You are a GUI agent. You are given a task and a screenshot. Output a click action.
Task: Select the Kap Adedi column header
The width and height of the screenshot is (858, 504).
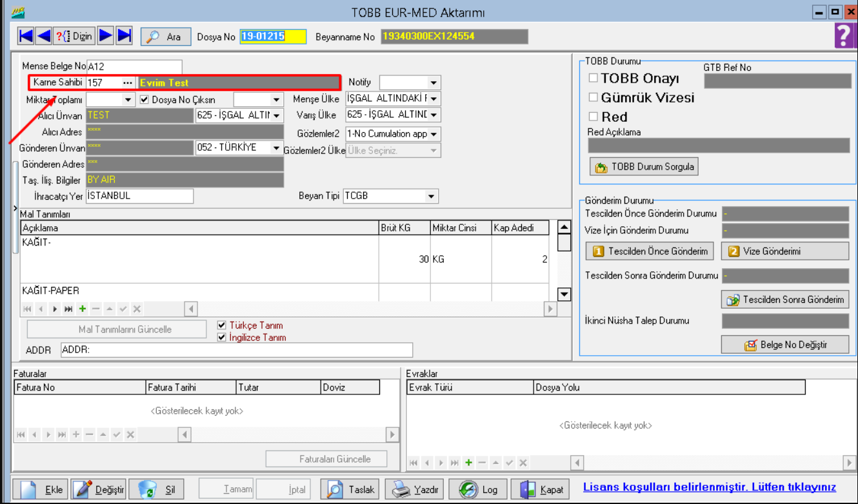pyautogui.click(x=520, y=228)
